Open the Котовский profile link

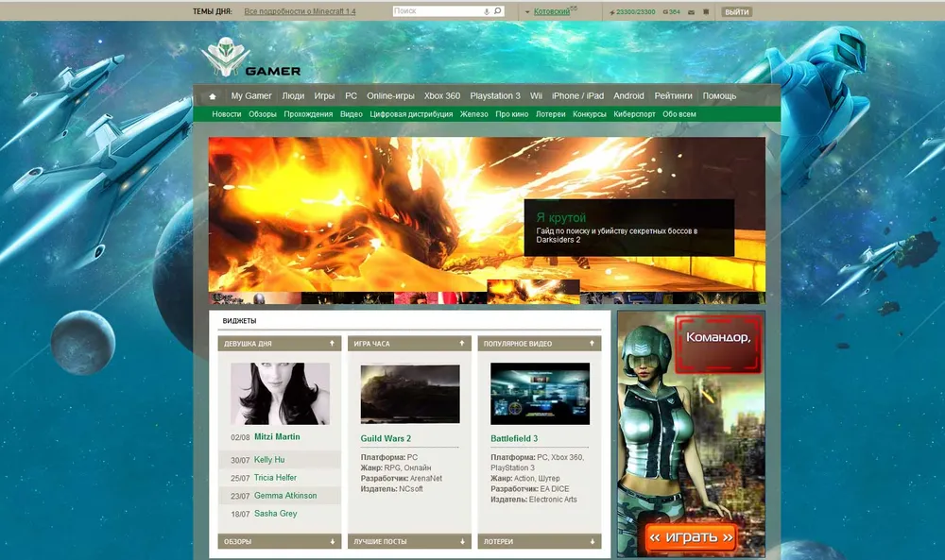coord(552,11)
